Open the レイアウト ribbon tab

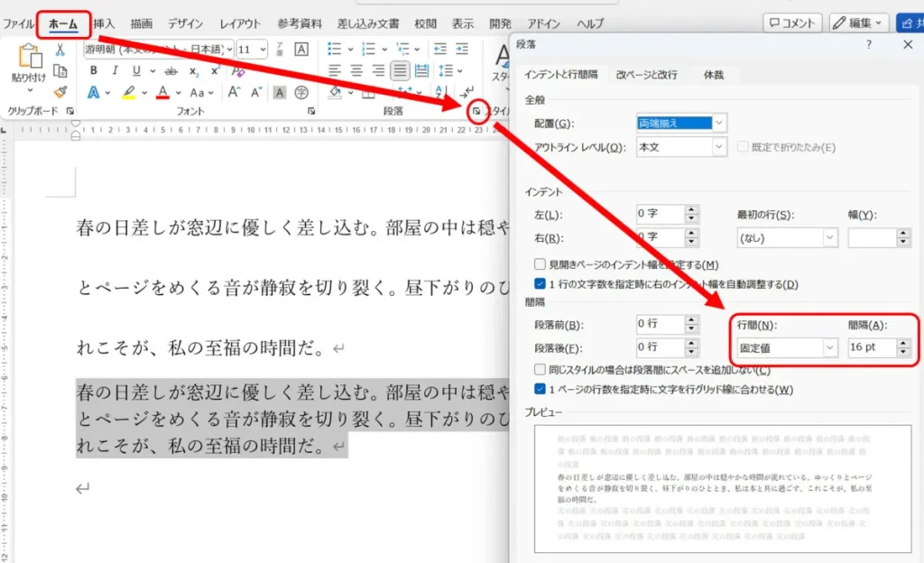click(240, 23)
